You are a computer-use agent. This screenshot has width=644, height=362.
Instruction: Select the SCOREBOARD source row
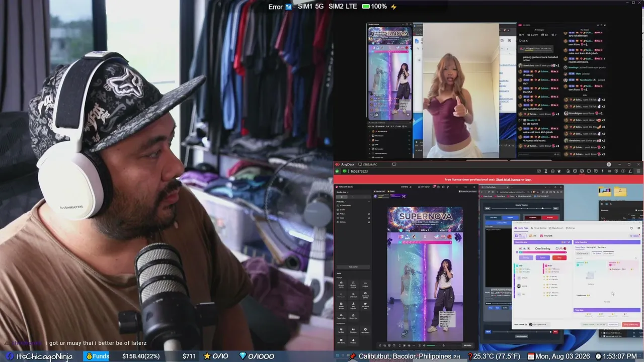[352, 206]
